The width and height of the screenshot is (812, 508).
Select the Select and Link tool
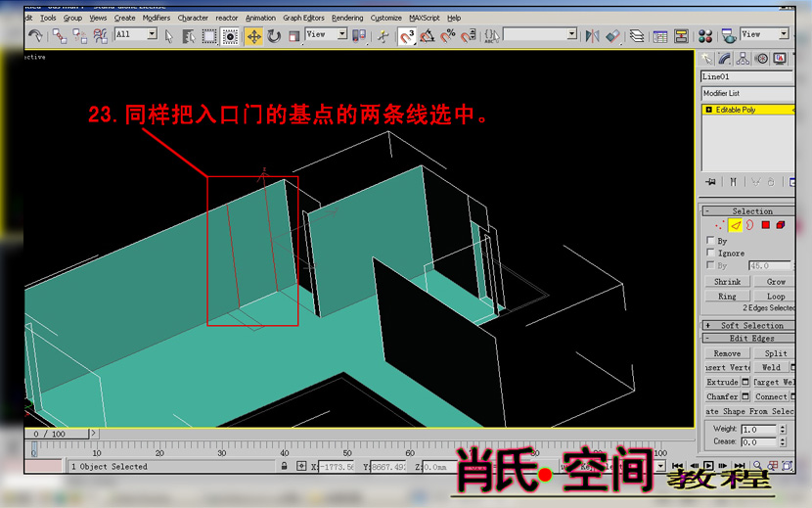click(x=60, y=36)
